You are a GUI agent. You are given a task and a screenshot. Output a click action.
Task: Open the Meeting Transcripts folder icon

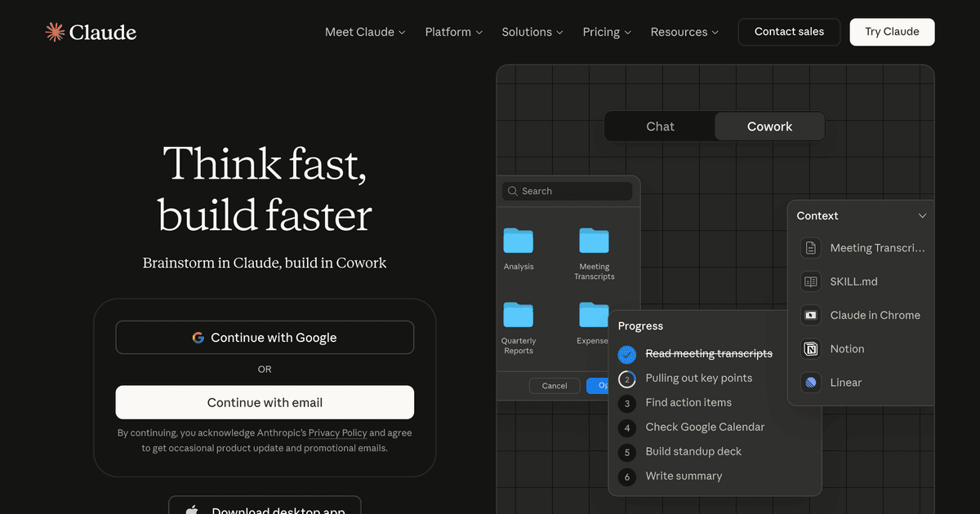[594, 241]
